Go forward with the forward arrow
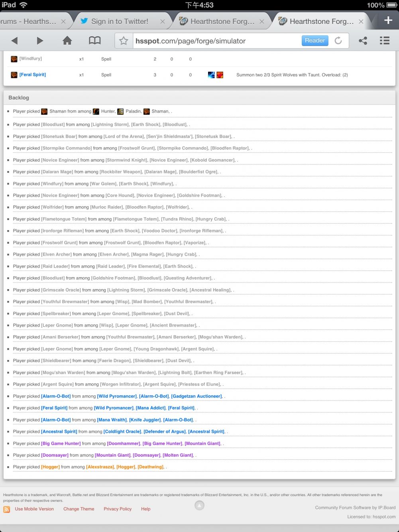399x532 pixels. (x=39, y=41)
